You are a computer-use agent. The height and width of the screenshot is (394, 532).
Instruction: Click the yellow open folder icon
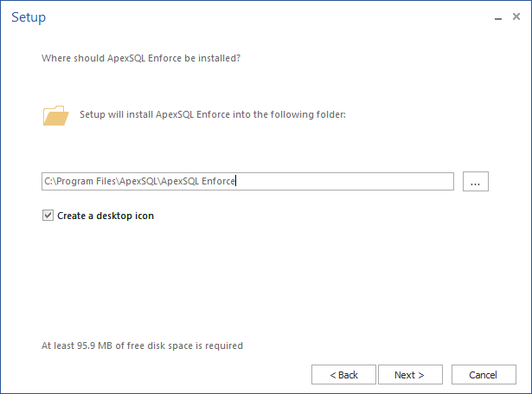pos(55,115)
